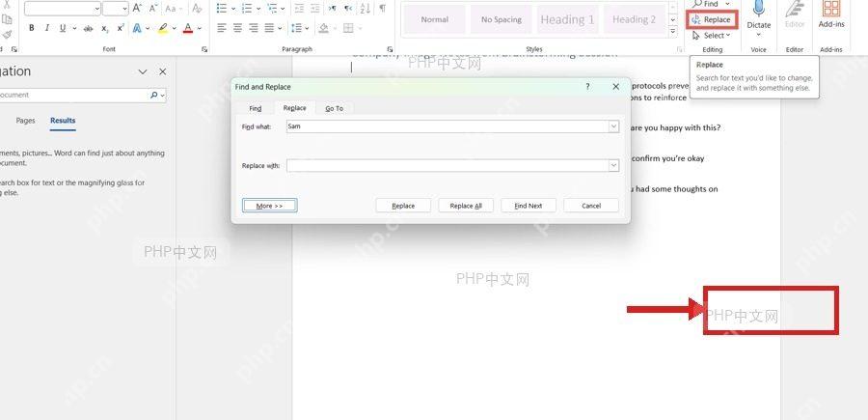The height and width of the screenshot is (420, 868).
Task: Open the font name dropdown
Action: 97,9
